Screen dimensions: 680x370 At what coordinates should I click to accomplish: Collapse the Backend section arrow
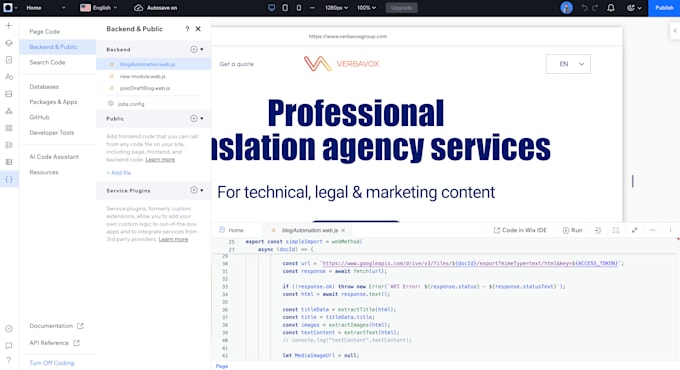tap(202, 49)
